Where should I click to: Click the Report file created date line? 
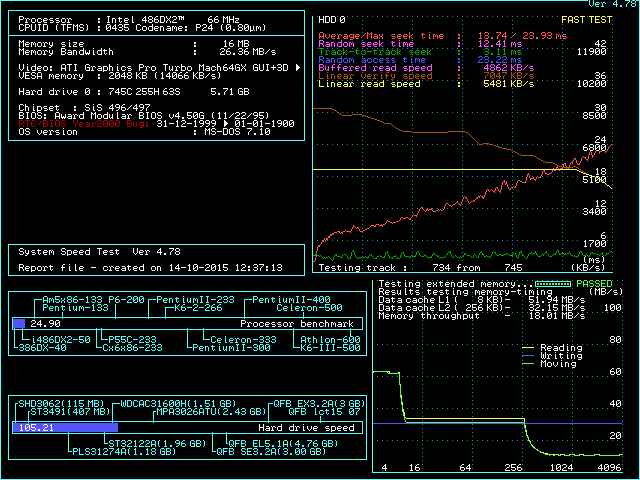[150, 268]
